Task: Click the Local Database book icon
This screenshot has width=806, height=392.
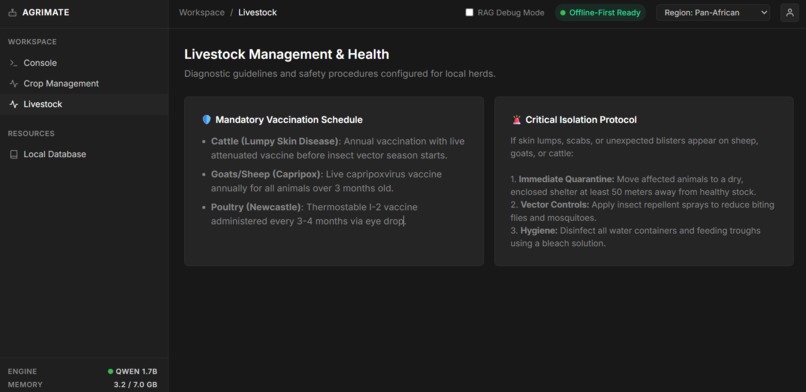Action: pos(14,154)
